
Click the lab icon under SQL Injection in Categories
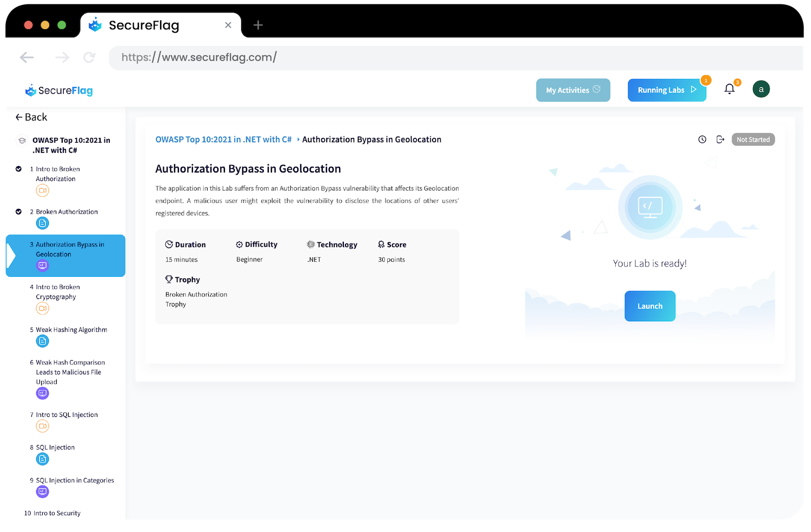(43, 491)
